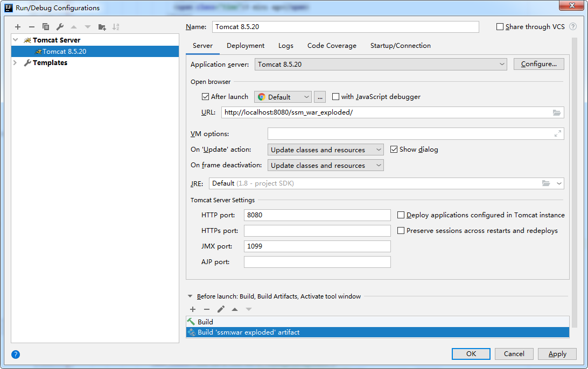This screenshot has width=588, height=369.
Task: Switch to Deployment tab
Action: coord(246,46)
